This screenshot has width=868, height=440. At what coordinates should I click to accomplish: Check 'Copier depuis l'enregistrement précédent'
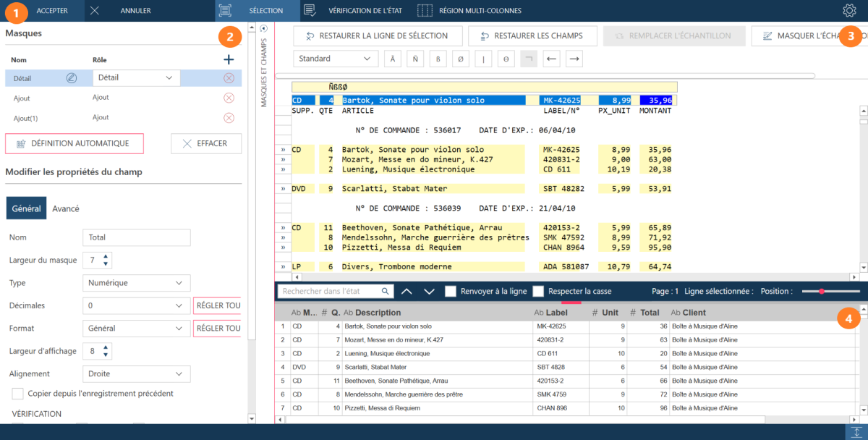tap(18, 394)
